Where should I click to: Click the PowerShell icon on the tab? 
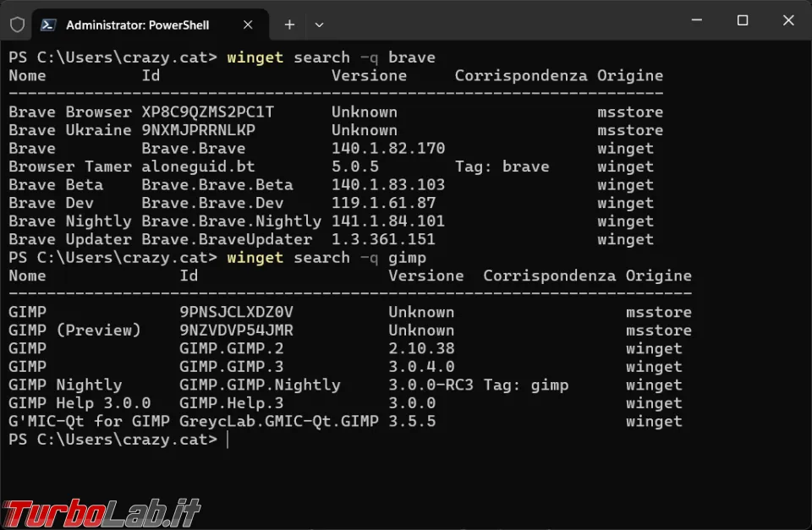[48, 25]
